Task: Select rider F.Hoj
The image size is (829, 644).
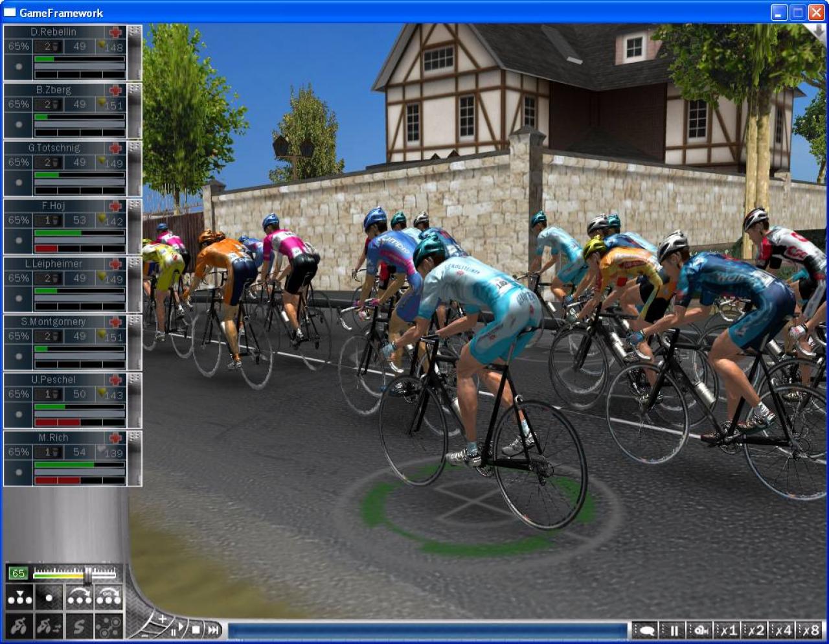Action: pyautogui.click(x=53, y=206)
